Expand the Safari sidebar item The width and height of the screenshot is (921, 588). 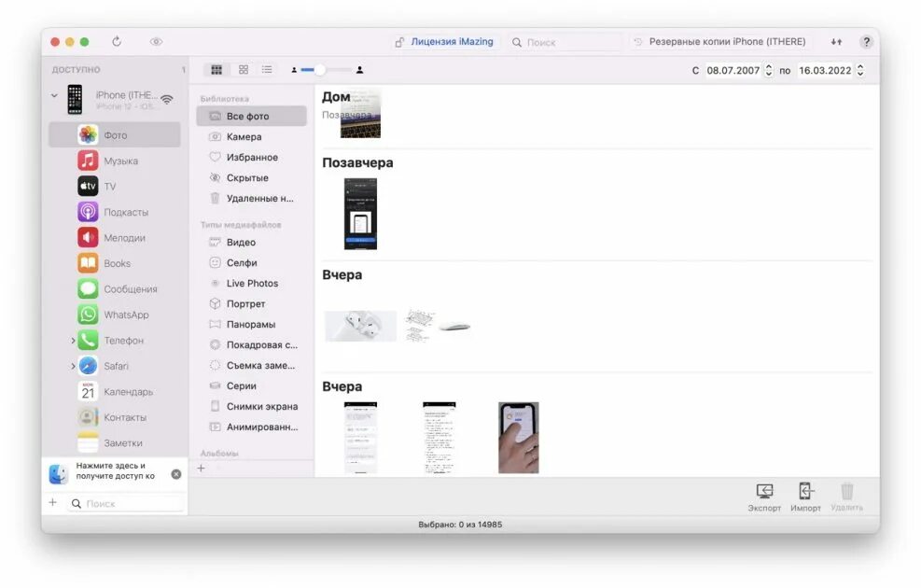click(73, 366)
